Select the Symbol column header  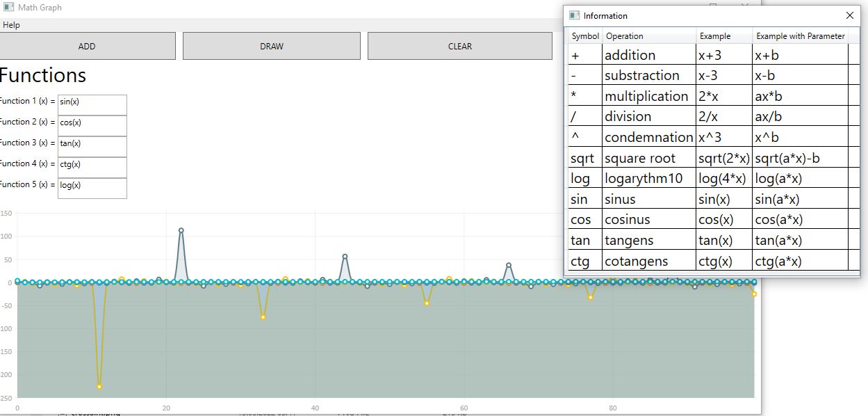[x=584, y=36]
